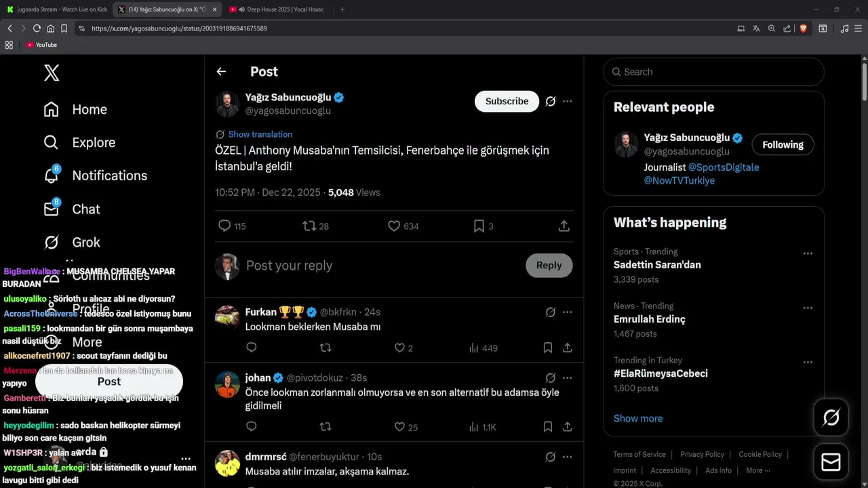Toggle the Following button for Yağız Sabuncuoğlu
The image size is (868, 488).
(783, 144)
